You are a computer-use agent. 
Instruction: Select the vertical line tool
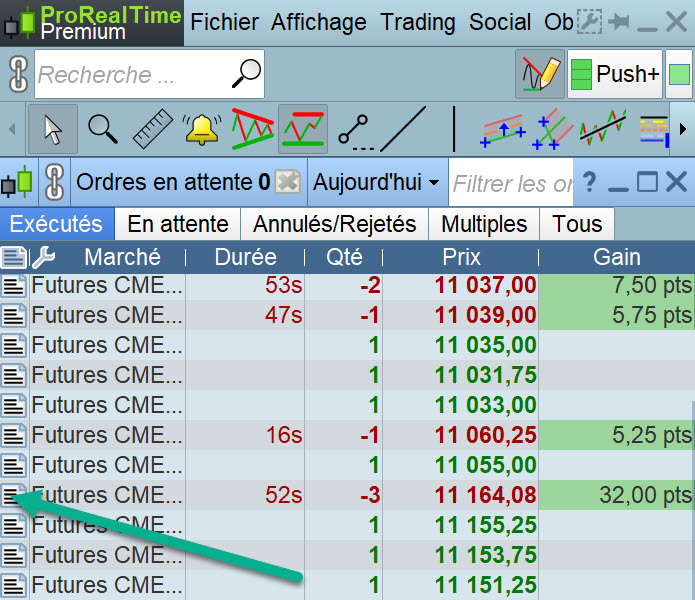[x=454, y=129]
